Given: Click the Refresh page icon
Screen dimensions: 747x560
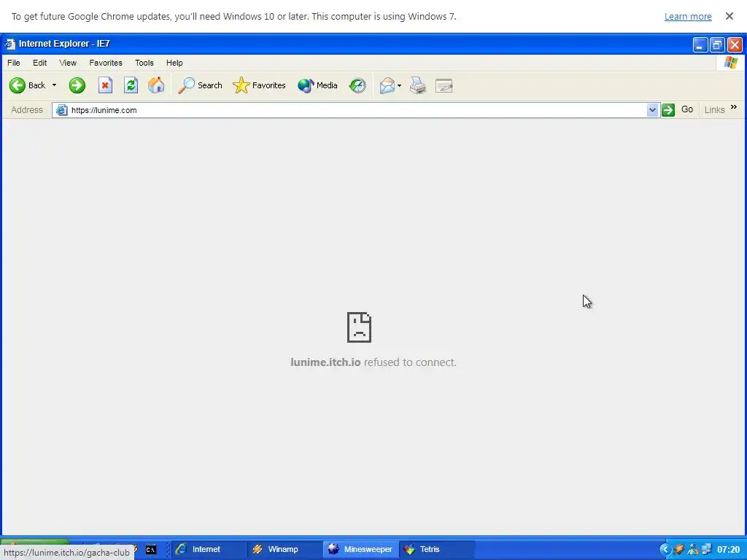Looking at the screenshot, I should pyautogui.click(x=131, y=86).
